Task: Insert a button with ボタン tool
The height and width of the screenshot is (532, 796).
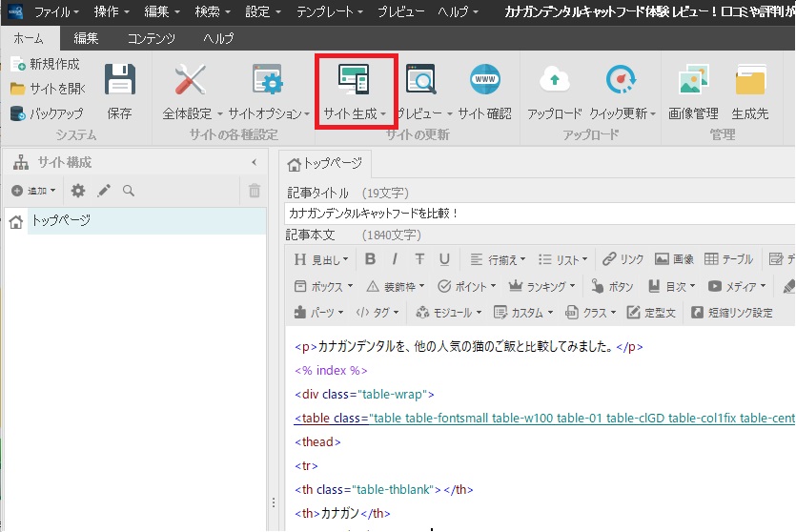Action: pyautogui.click(x=612, y=286)
